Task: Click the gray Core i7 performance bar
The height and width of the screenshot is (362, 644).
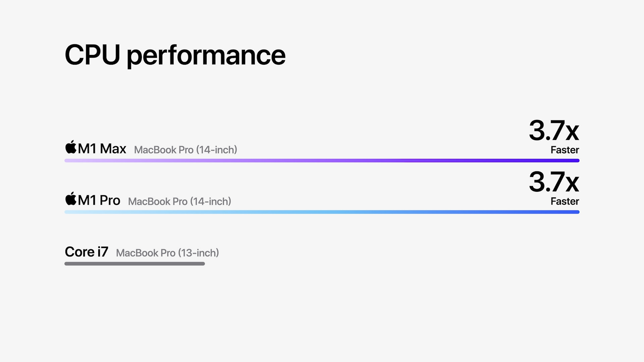Action: click(x=135, y=264)
